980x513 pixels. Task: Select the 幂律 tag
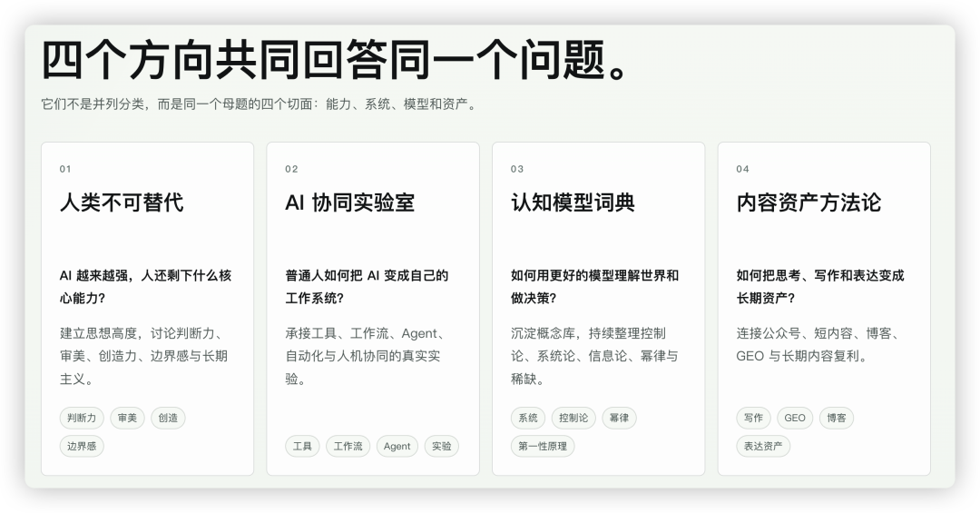620,418
